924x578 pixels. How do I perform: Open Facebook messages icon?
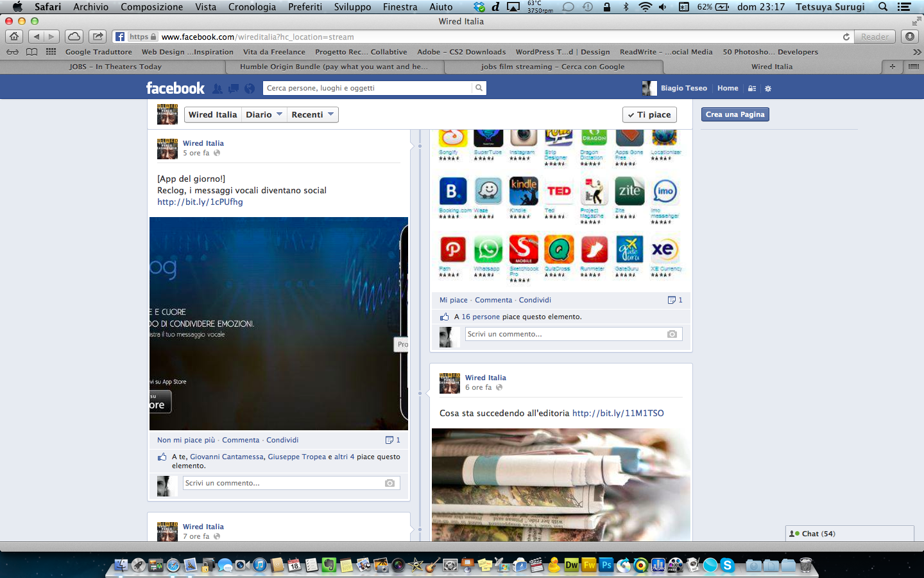234,88
